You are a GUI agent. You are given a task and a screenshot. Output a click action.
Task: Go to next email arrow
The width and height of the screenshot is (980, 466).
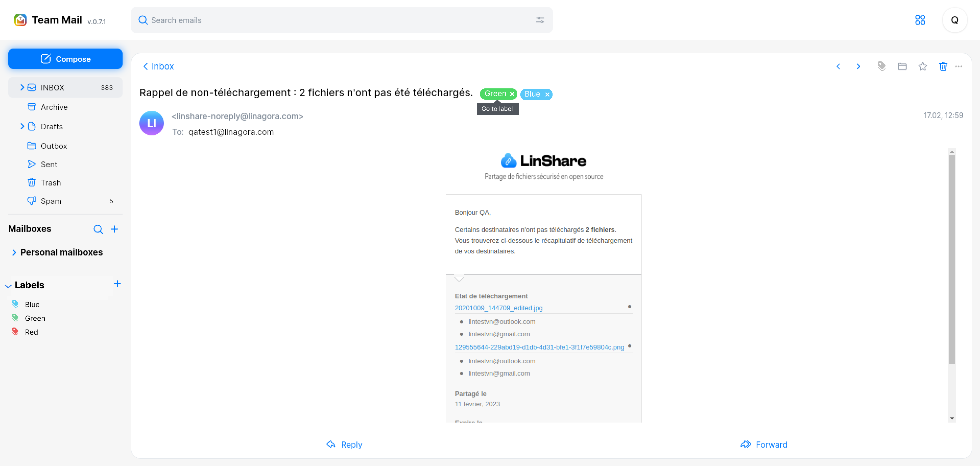coord(858,67)
